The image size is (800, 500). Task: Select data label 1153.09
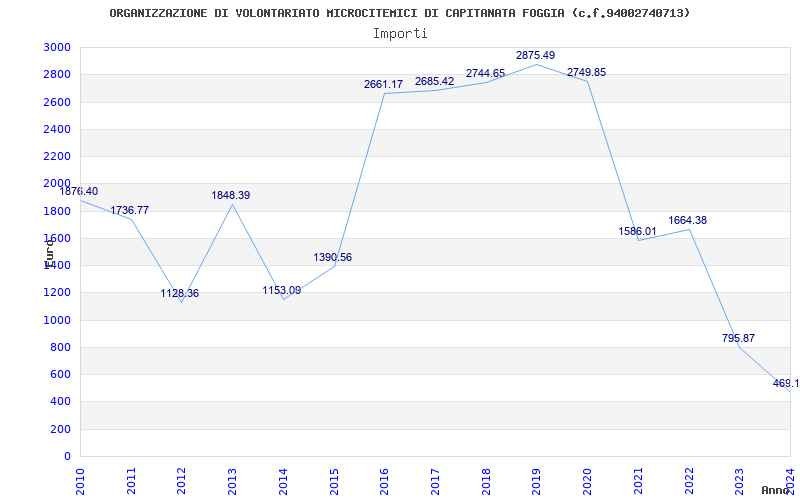pos(282,290)
